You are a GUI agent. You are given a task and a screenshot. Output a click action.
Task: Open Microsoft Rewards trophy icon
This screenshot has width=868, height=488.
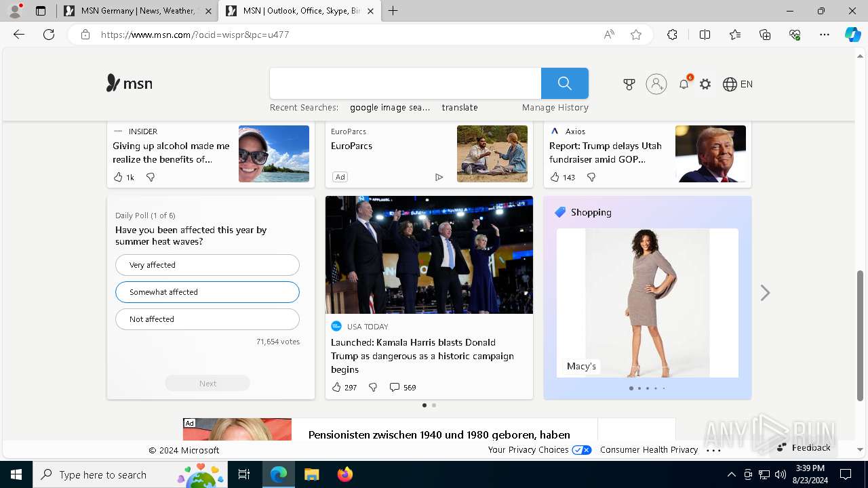coord(629,84)
